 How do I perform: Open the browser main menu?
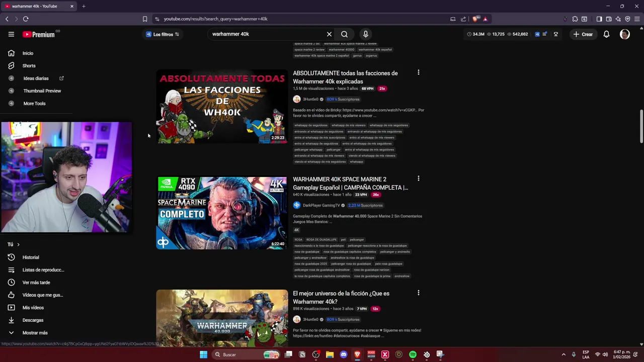pyautogui.click(x=637, y=19)
